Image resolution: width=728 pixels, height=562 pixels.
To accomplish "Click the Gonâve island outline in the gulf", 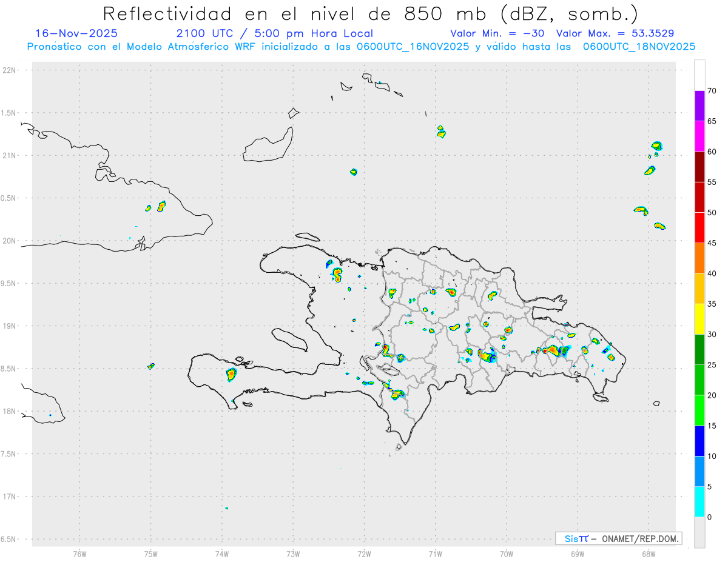I will (289, 339).
